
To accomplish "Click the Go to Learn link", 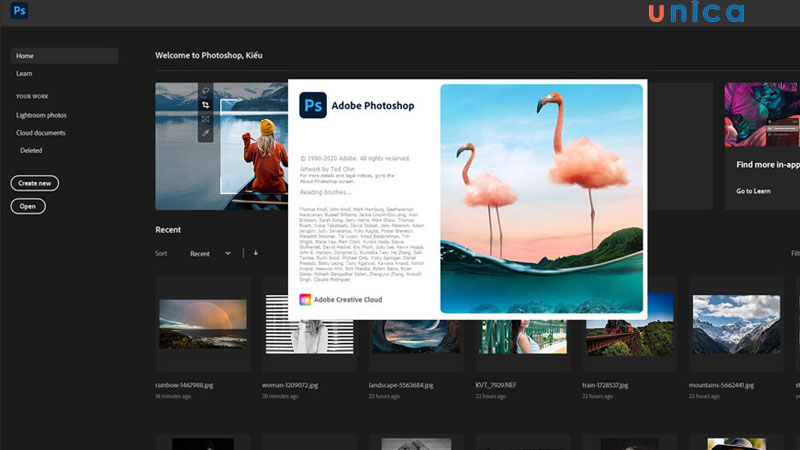I will pyautogui.click(x=753, y=191).
